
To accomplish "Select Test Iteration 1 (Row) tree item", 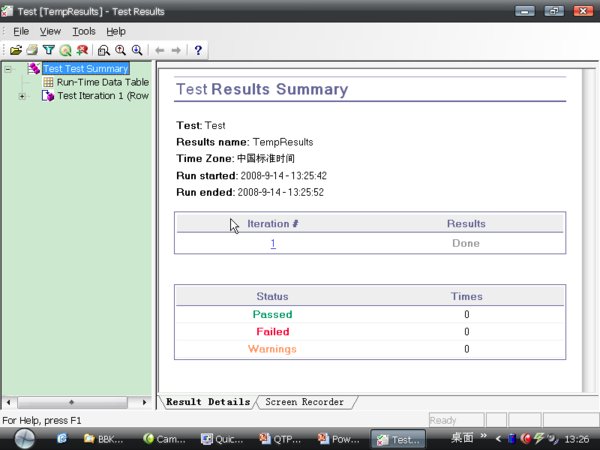I will 103,96.
